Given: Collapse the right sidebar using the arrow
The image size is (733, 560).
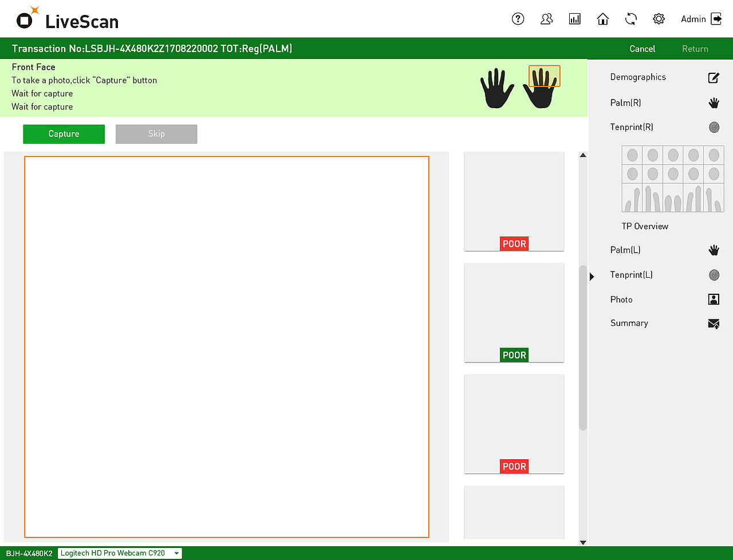Looking at the screenshot, I should coord(591,277).
